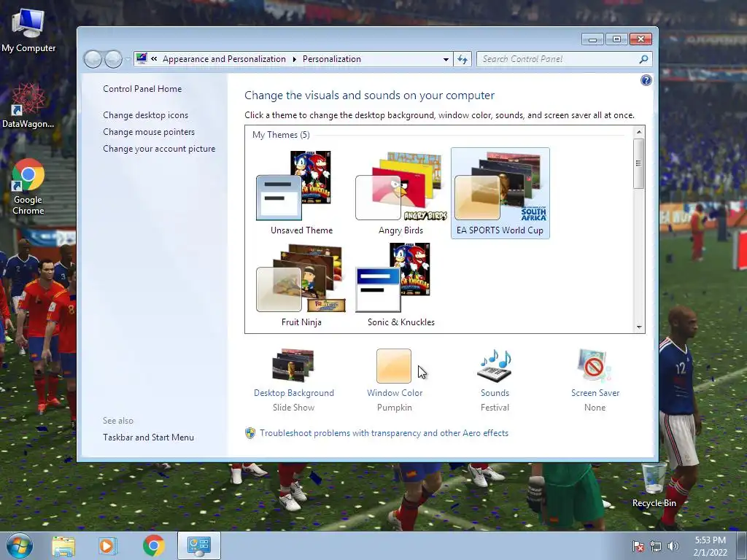Open Google Chrome from taskbar
747x560 pixels.
pos(153,546)
